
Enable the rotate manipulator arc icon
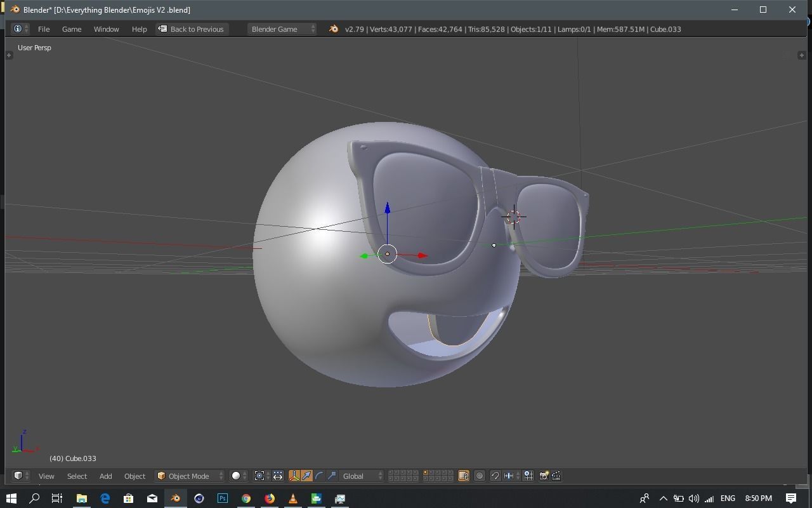coord(319,476)
